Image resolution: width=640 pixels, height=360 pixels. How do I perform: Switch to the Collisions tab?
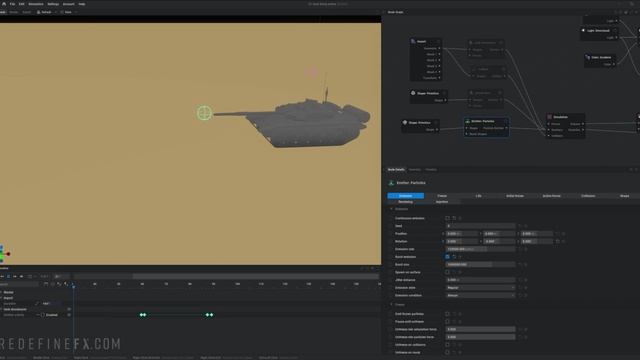[588, 196]
